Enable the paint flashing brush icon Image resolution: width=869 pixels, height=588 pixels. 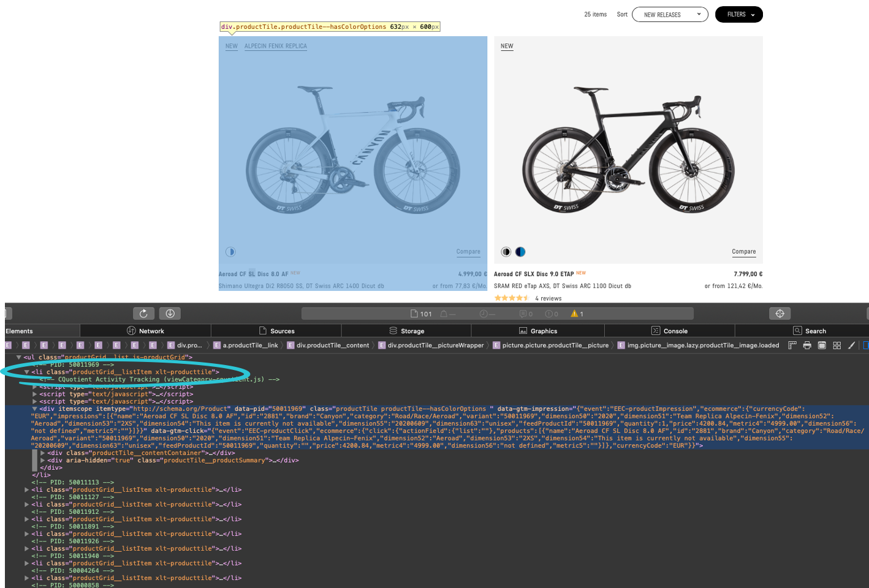pyautogui.click(x=851, y=345)
